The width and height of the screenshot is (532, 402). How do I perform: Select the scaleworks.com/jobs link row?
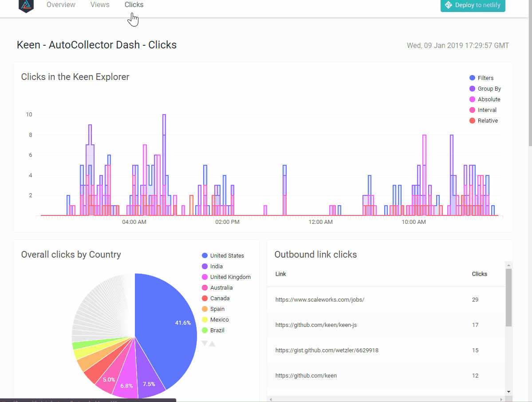click(386, 300)
